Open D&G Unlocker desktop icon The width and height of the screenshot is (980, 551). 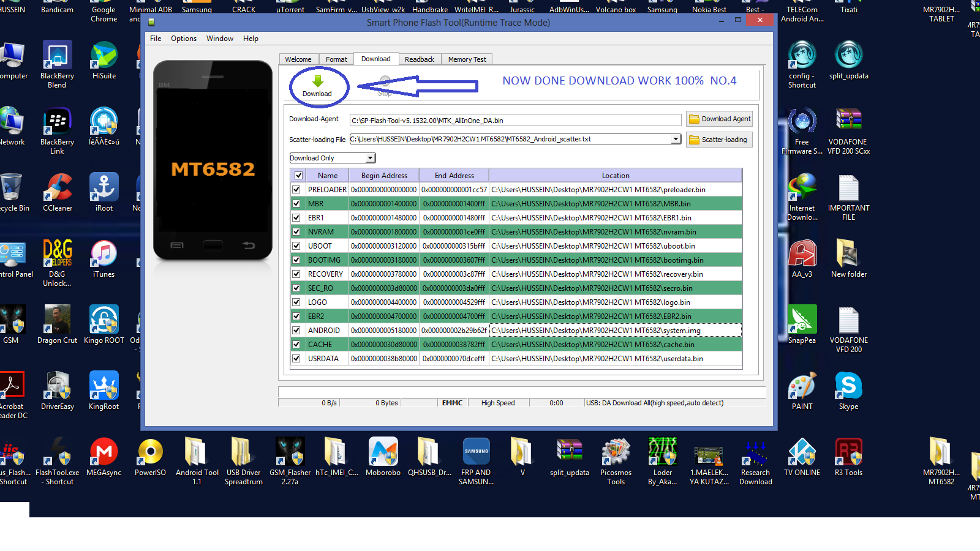(x=57, y=263)
